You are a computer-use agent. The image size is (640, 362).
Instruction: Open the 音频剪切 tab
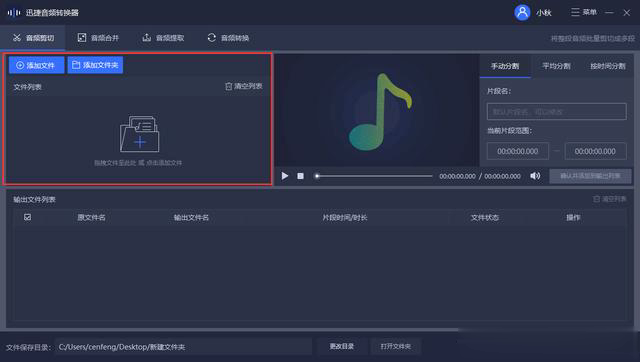33,38
